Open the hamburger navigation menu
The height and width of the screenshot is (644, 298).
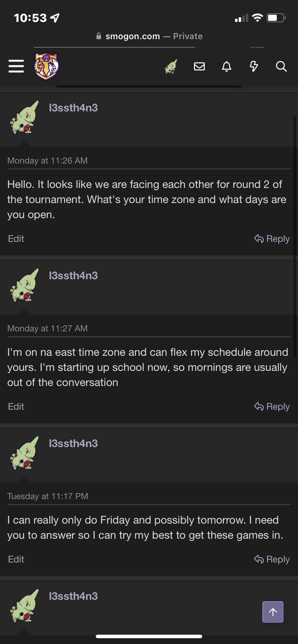16,66
